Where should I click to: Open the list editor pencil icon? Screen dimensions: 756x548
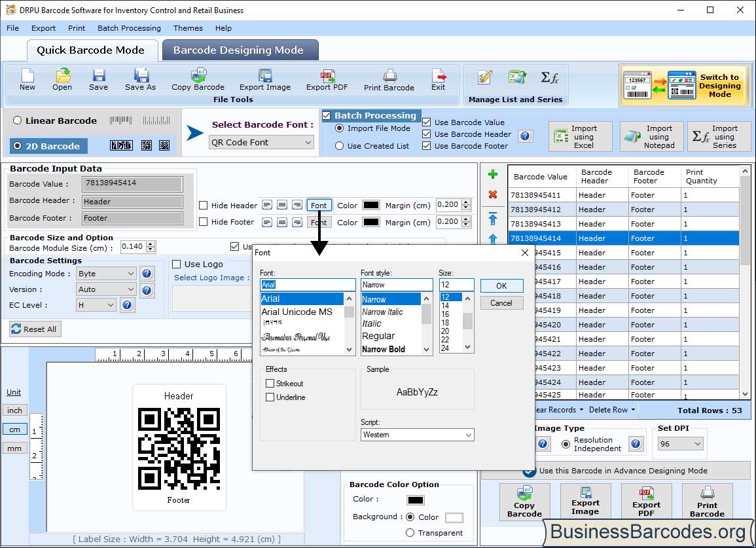point(484,77)
